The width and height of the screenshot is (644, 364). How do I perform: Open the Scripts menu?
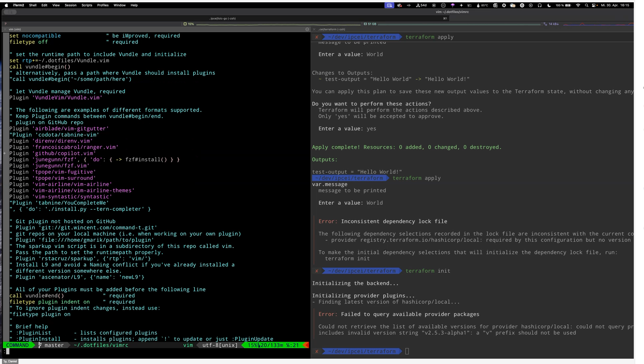click(x=87, y=5)
